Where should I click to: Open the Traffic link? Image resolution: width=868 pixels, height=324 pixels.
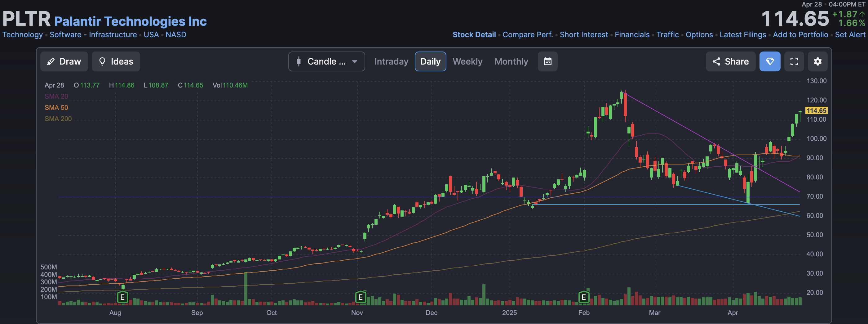click(x=667, y=35)
